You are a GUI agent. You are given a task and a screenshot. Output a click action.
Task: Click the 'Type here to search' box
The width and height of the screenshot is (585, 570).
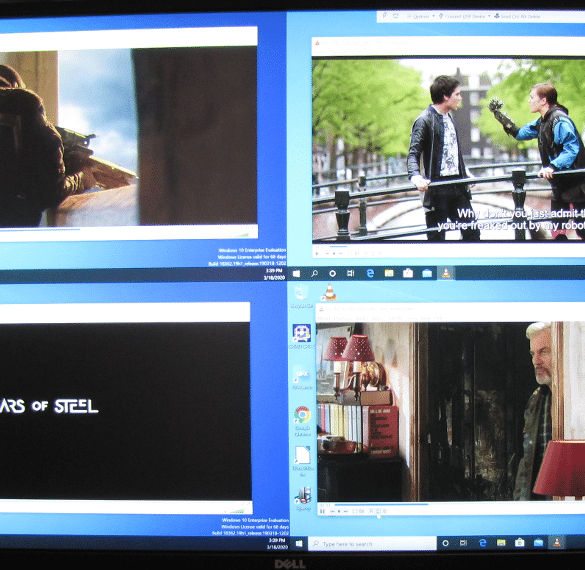[x=373, y=544]
